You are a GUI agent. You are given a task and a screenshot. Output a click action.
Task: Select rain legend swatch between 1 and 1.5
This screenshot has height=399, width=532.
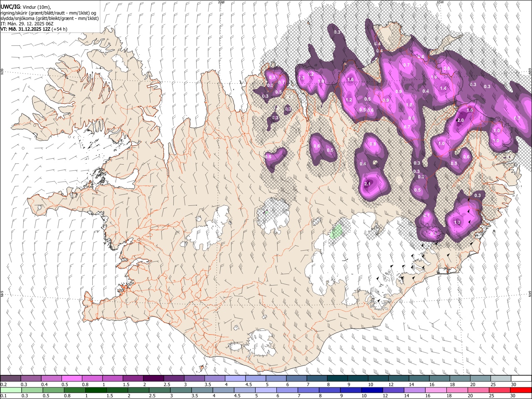tap(96, 390)
